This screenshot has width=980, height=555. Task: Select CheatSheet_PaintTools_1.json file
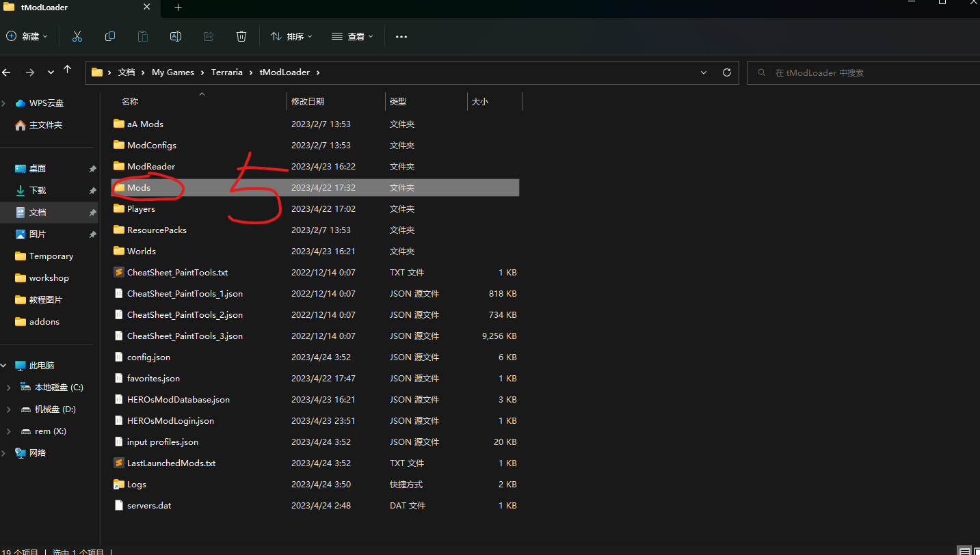pyautogui.click(x=315, y=293)
